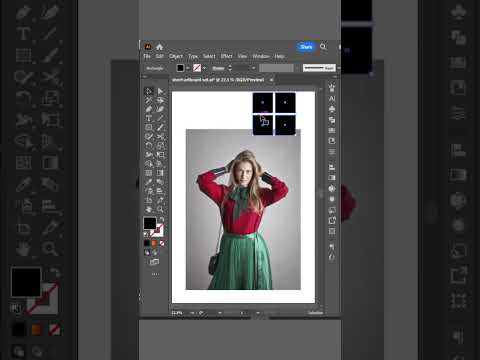Viewport: 480px width, 360px height.
Task: Open the variable width profile dropdown
Action: click(297, 68)
